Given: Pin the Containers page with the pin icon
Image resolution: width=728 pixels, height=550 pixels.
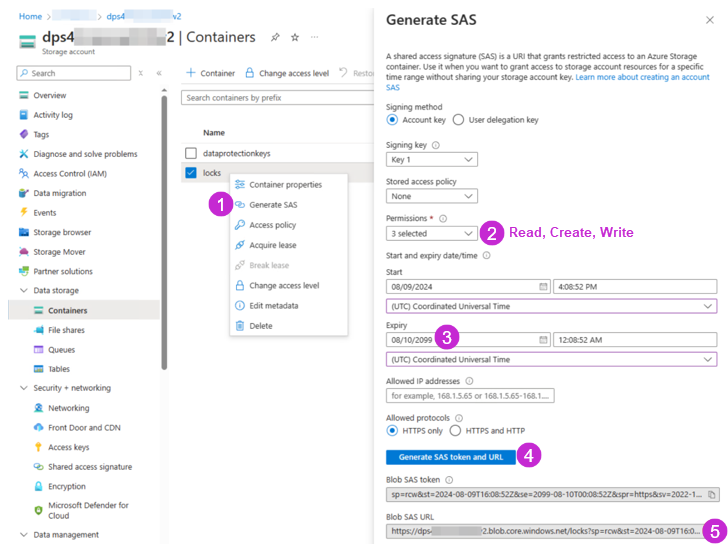Looking at the screenshot, I should click(275, 37).
